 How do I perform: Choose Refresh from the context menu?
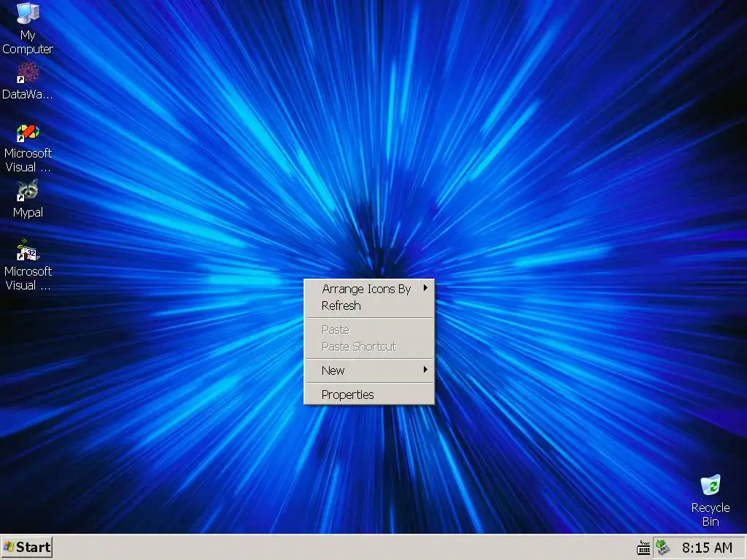coord(369,306)
